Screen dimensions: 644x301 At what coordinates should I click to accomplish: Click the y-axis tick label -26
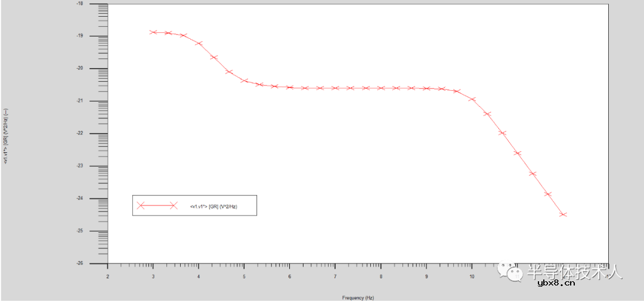coord(80,263)
